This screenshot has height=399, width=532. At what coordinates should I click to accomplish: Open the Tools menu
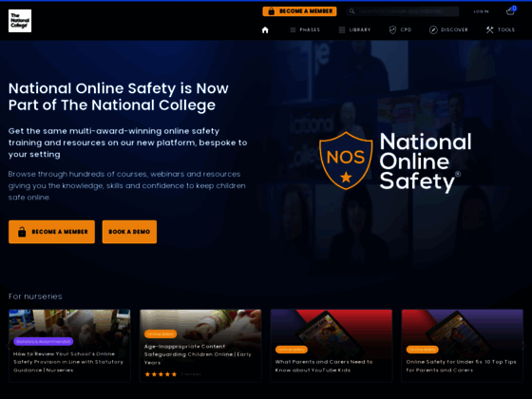coord(501,29)
